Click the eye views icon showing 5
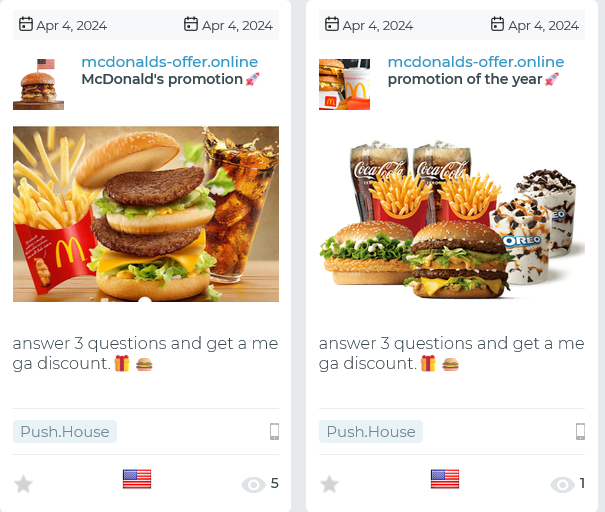Screen dimensions: 605x512 pos(253,485)
